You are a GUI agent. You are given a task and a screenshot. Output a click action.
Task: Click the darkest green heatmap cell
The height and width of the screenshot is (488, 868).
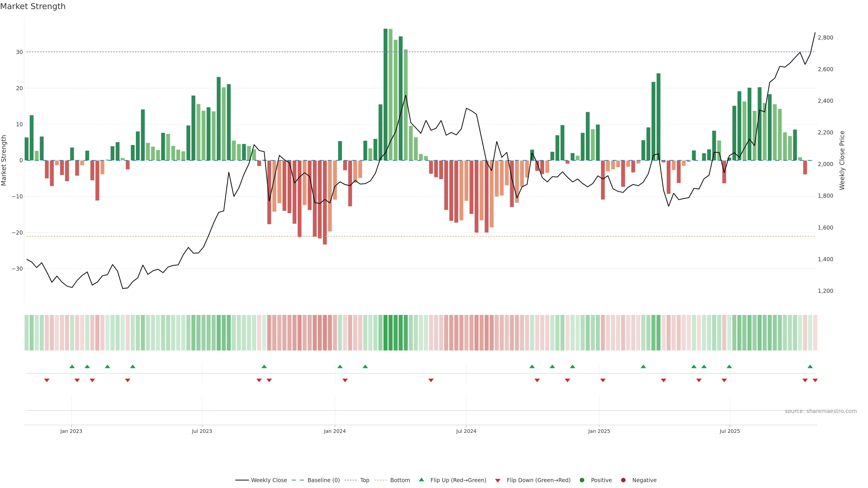pyautogui.click(x=385, y=333)
